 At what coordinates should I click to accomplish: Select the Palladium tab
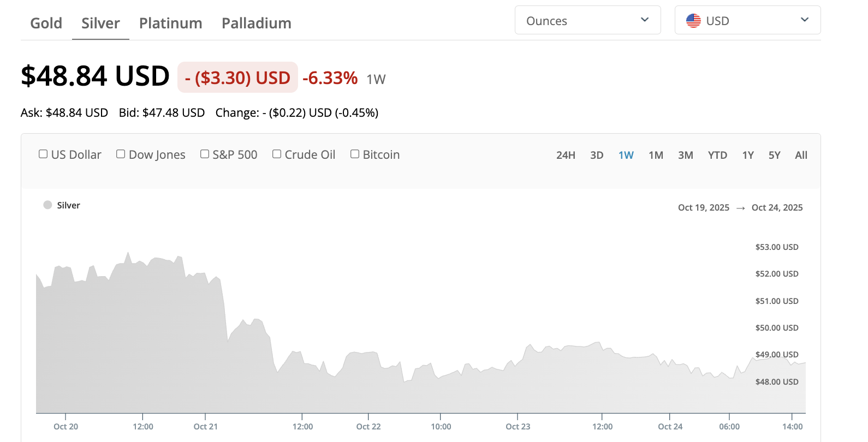pyautogui.click(x=256, y=23)
